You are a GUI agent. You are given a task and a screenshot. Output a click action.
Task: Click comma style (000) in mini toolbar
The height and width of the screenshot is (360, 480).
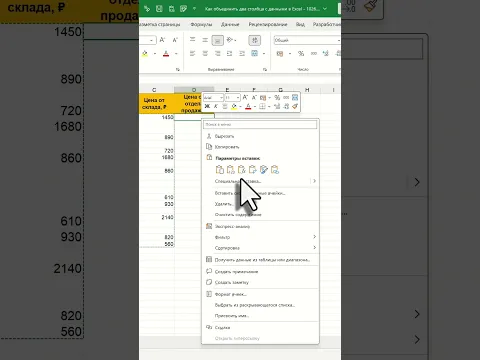pyautogui.click(x=286, y=97)
